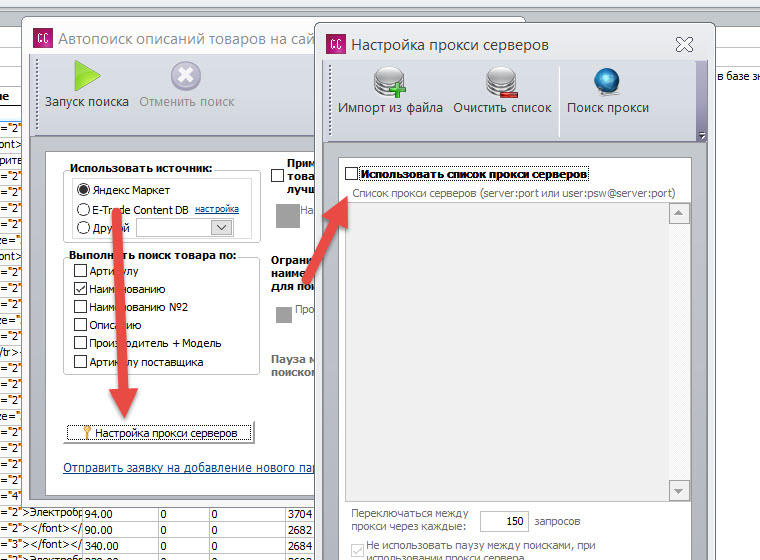This screenshot has width=760, height=560.
Task: Enable Производитель + Модель checkbox
Action: 80,343
